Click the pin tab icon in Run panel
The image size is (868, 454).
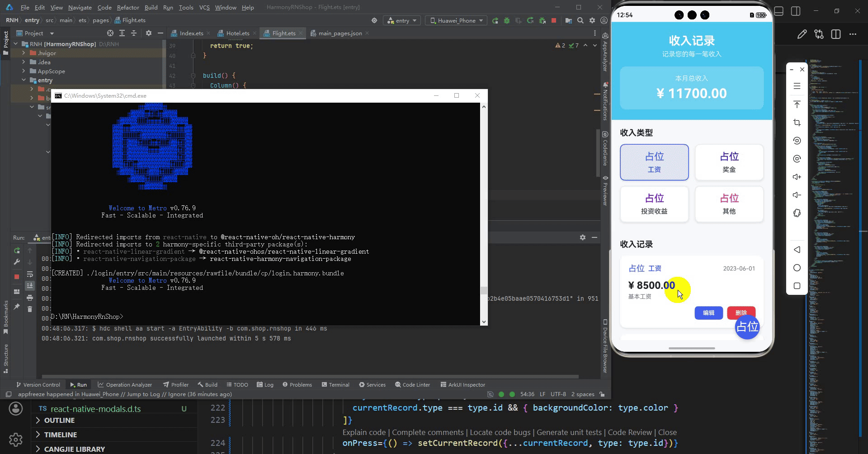point(17,307)
